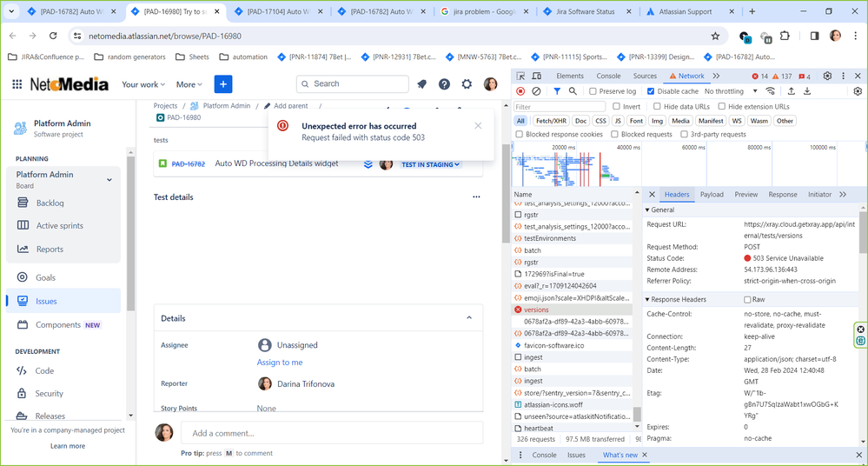
Task: Click the network Filter input field
Action: coord(560,107)
